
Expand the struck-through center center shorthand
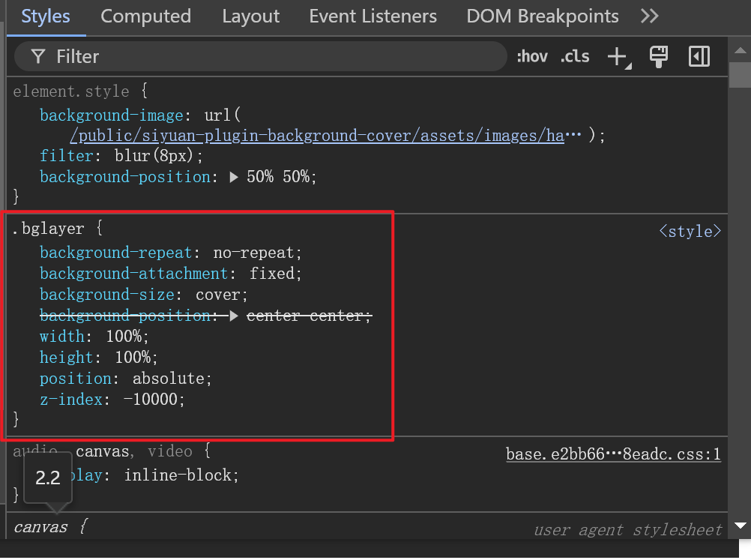coord(234,316)
